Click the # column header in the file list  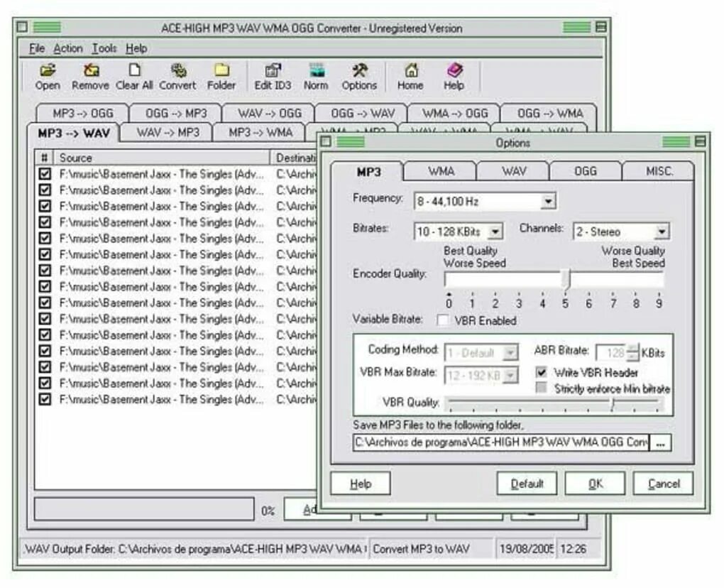point(45,158)
